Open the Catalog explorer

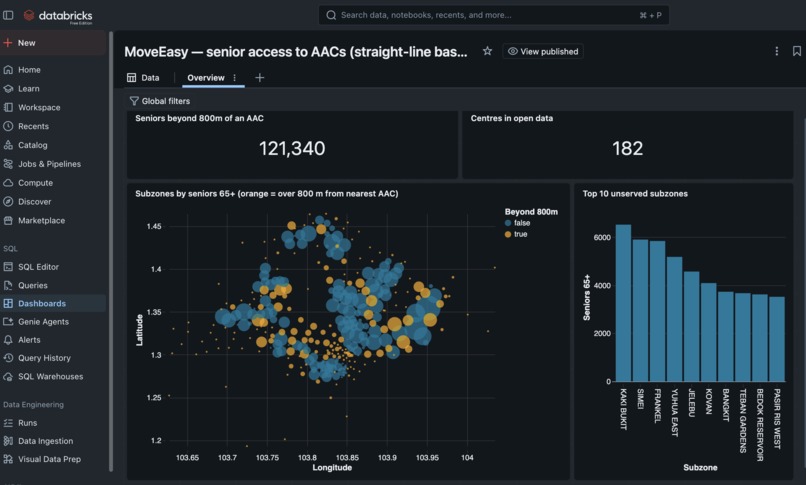(x=53, y=145)
